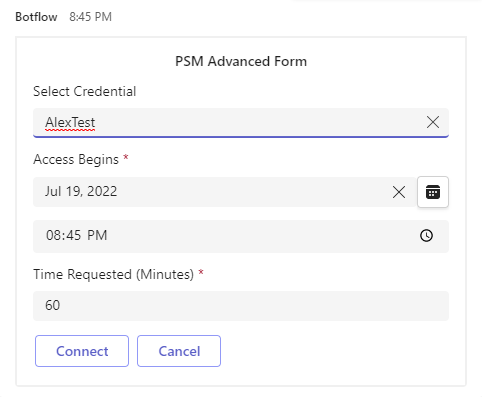Click the 8:45 PM message timestamp
The height and width of the screenshot is (397, 482).
pos(90,17)
